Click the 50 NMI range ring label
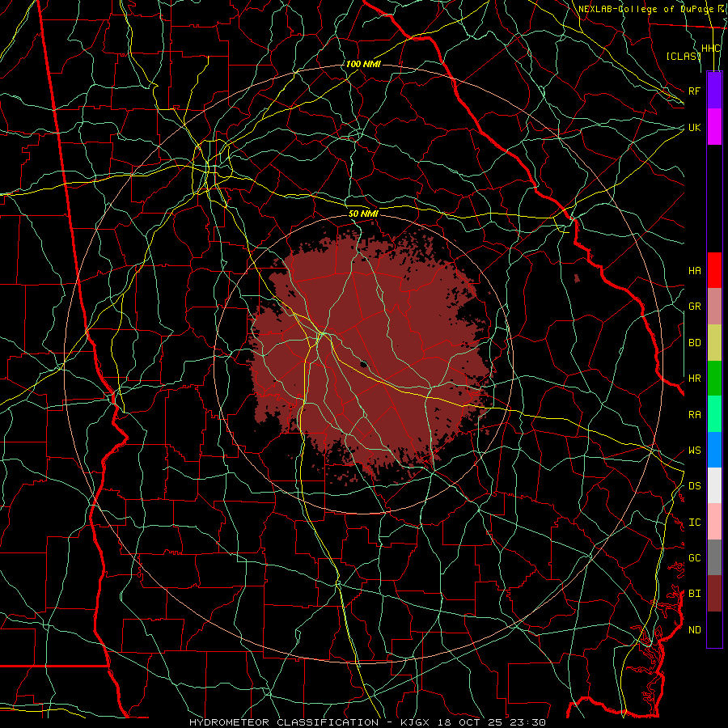This screenshot has width=728, height=728. (x=363, y=214)
